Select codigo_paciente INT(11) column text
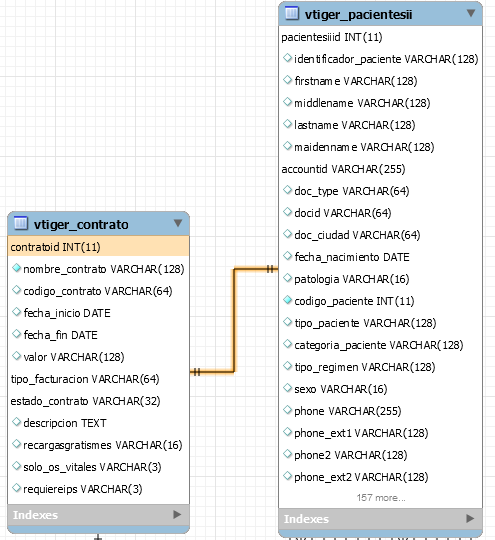 [354, 301]
